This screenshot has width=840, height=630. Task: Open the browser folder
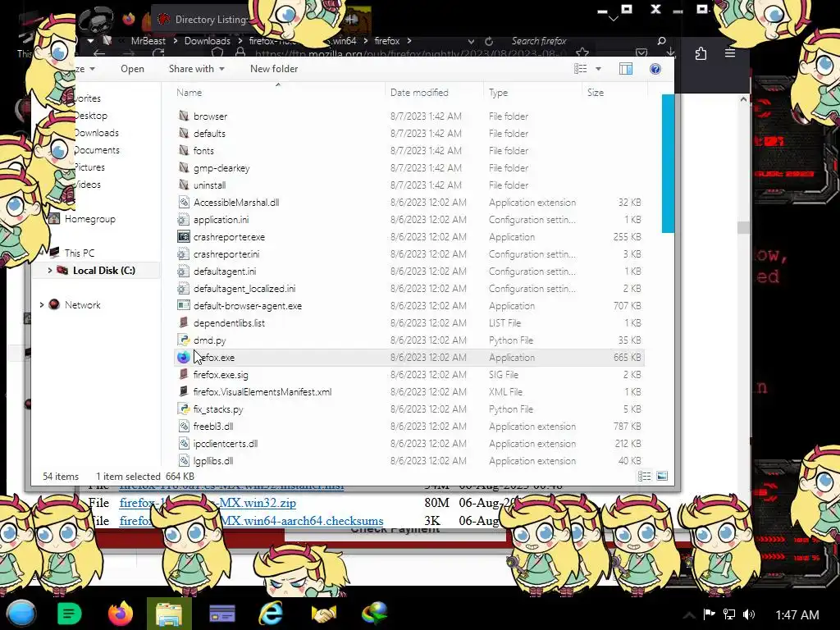(x=210, y=116)
